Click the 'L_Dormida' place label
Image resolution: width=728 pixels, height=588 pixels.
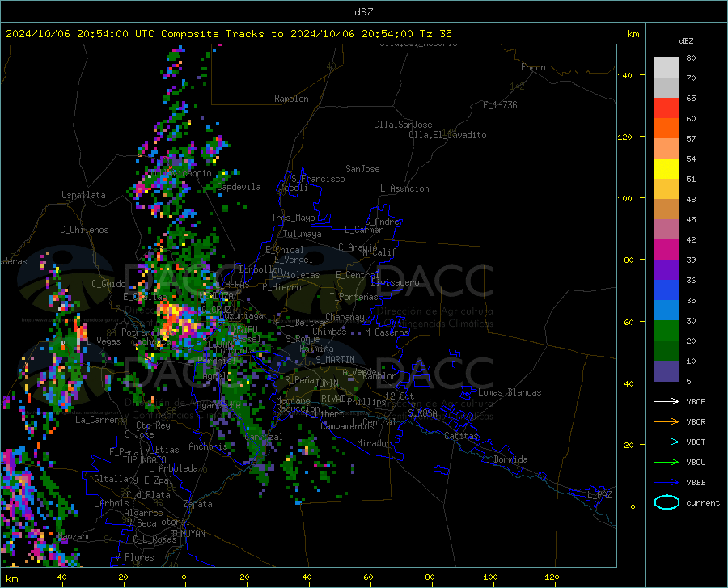pyautogui.click(x=506, y=459)
